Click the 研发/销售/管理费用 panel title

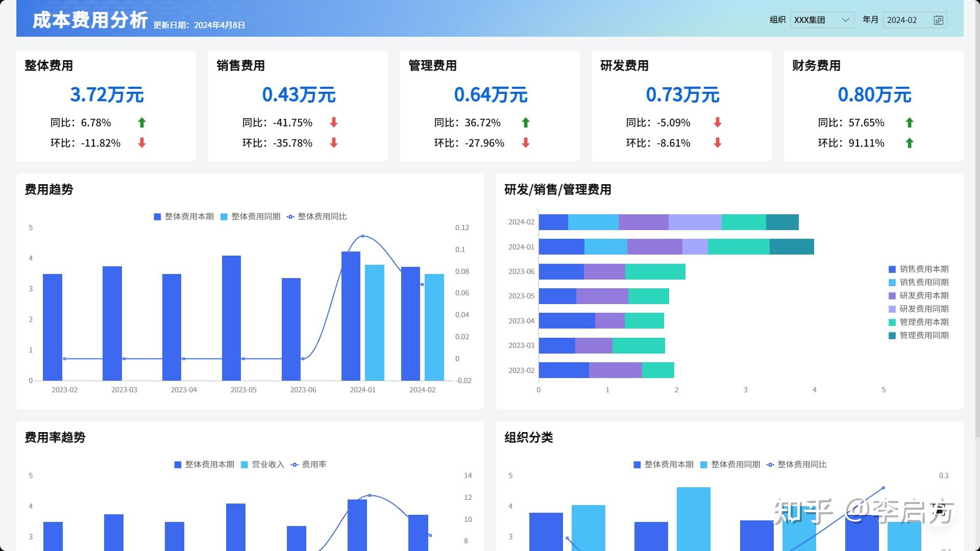558,190
